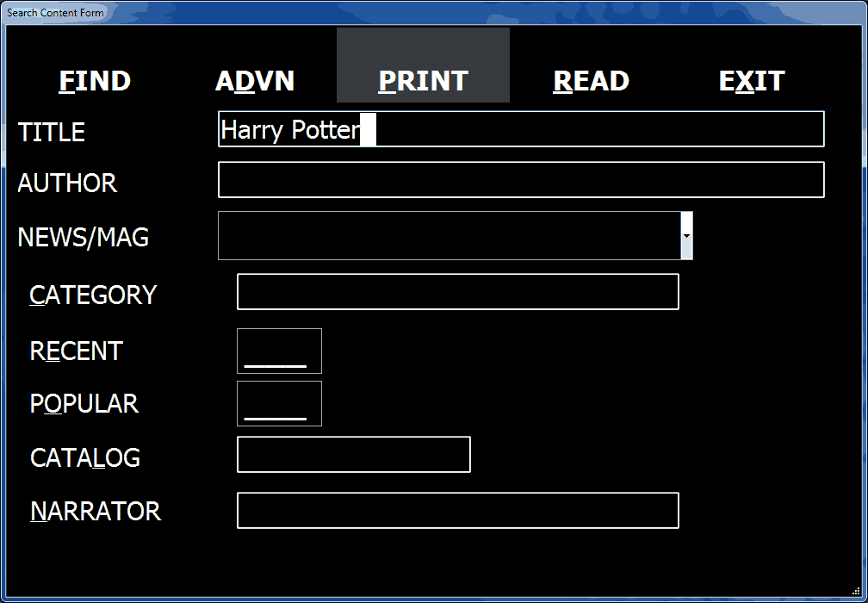Click the Search Content Form title bar
Viewport: 868px width, 603px height.
(x=57, y=12)
